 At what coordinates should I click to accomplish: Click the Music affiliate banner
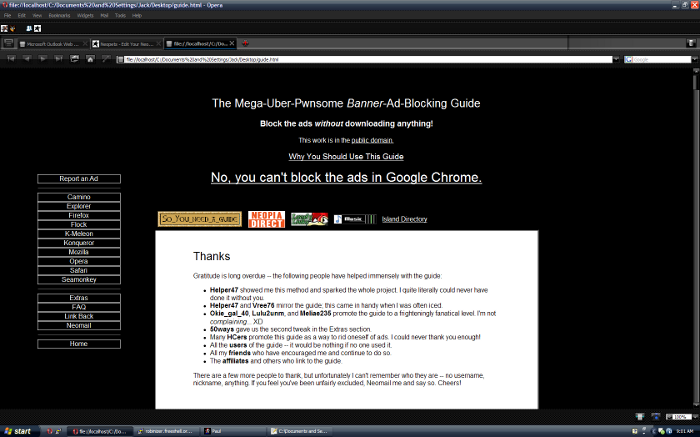click(x=355, y=219)
